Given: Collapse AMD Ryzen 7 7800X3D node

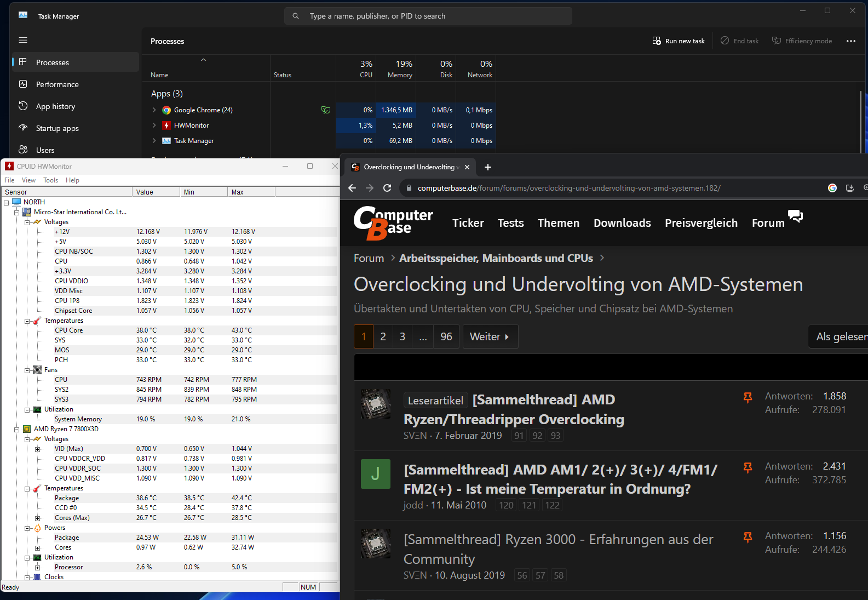Looking at the screenshot, I should (x=16, y=429).
